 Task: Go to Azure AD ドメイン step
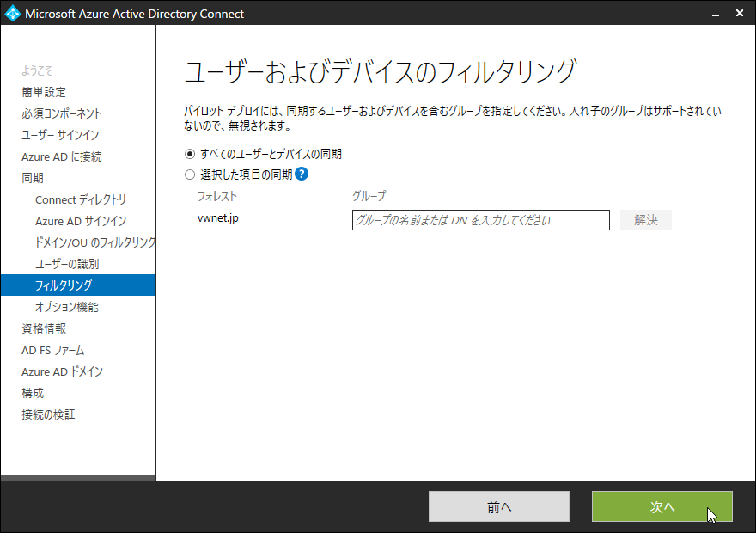tap(62, 372)
